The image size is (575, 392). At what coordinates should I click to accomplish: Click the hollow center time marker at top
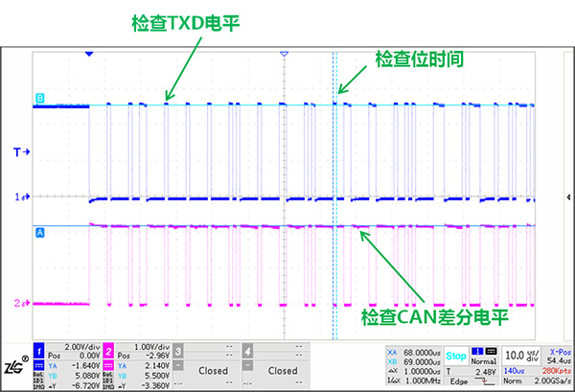click(284, 55)
